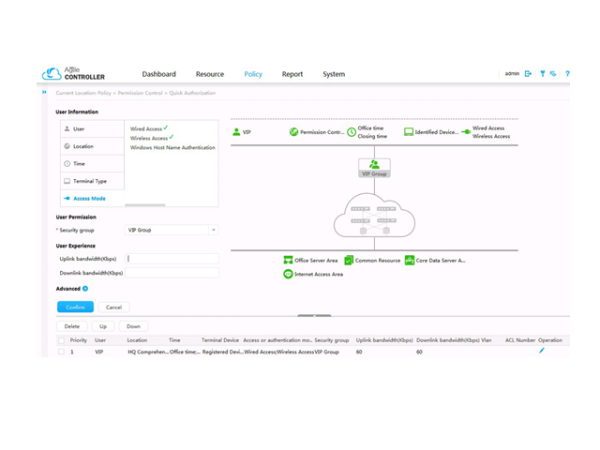
Task: Click the Office time;... cell in row 1
Action: tap(185, 352)
